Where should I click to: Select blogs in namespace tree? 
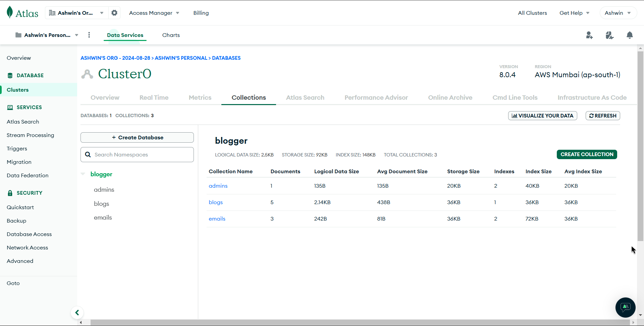[101, 204]
